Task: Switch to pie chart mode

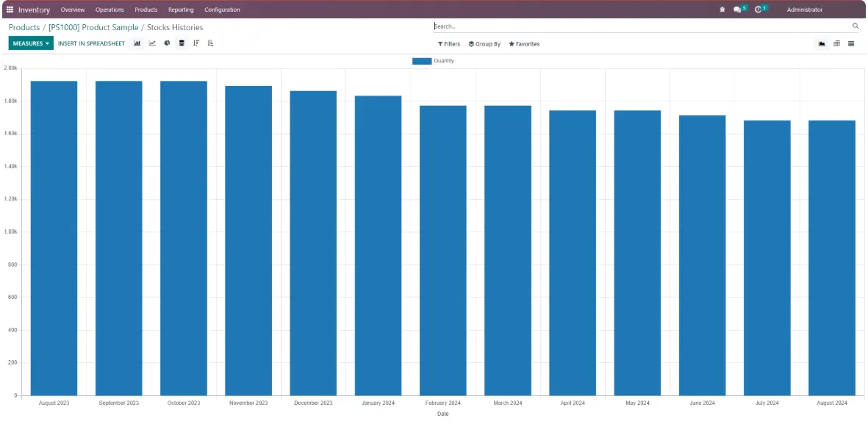Action: click(167, 43)
